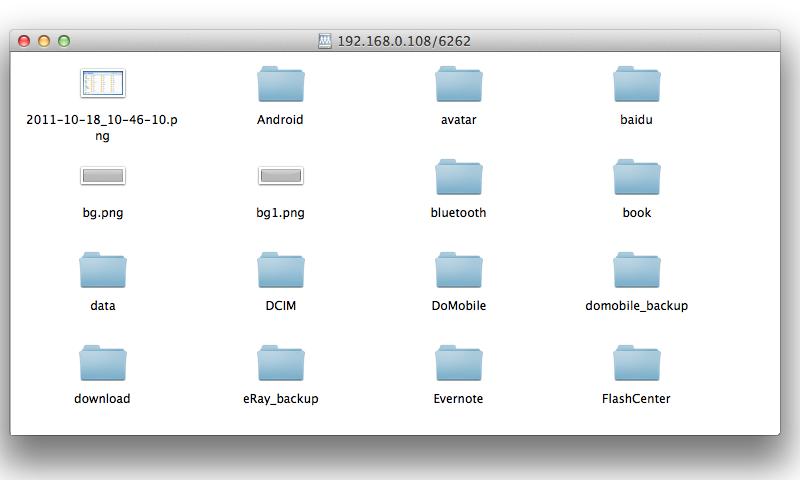Open the data folder
The height and width of the screenshot is (480, 800).
pos(102,271)
